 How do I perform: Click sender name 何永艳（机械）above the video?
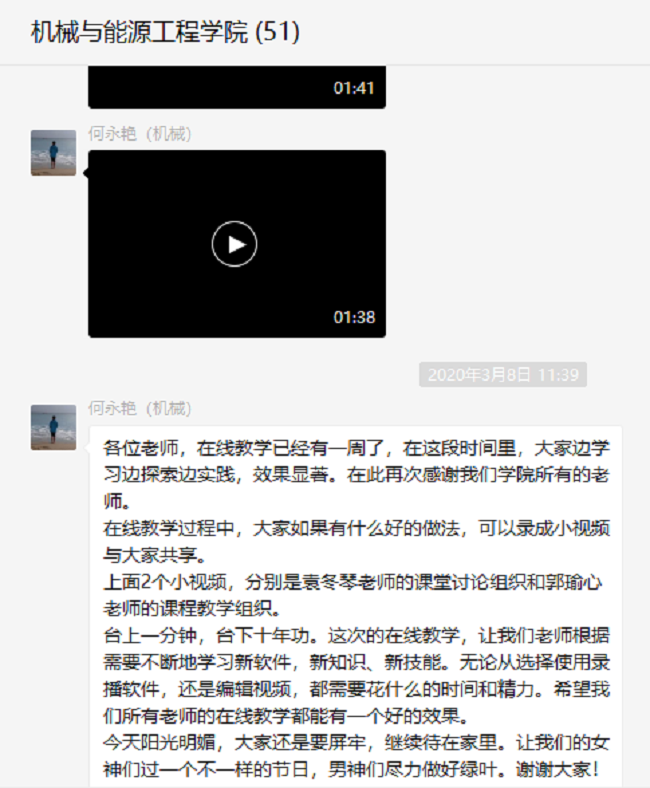pyautogui.click(x=140, y=134)
